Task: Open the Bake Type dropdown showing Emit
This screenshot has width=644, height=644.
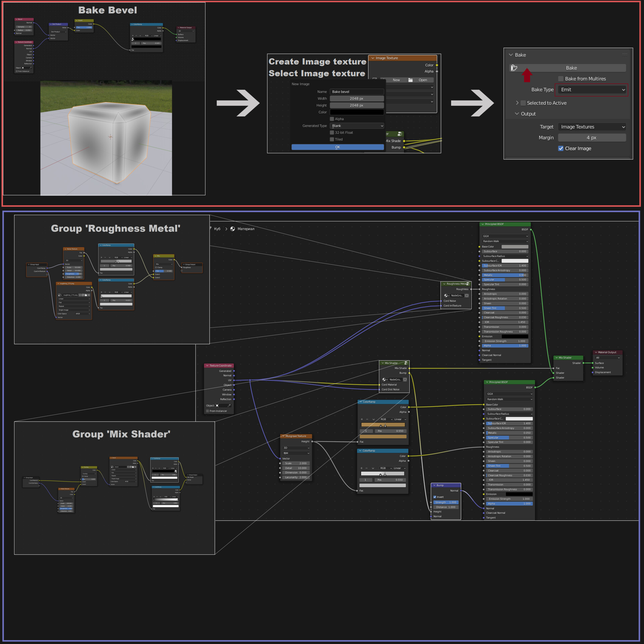Action: tap(591, 90)
